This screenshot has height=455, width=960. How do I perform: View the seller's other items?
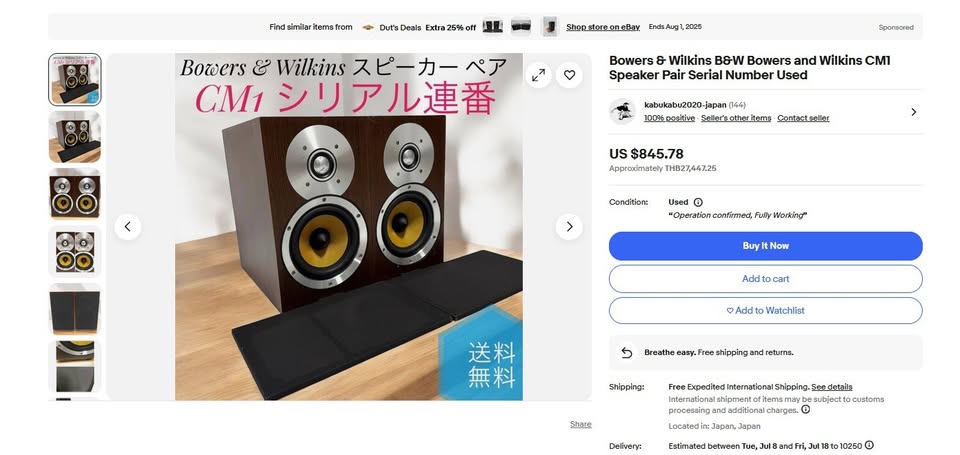click(736, 118)
